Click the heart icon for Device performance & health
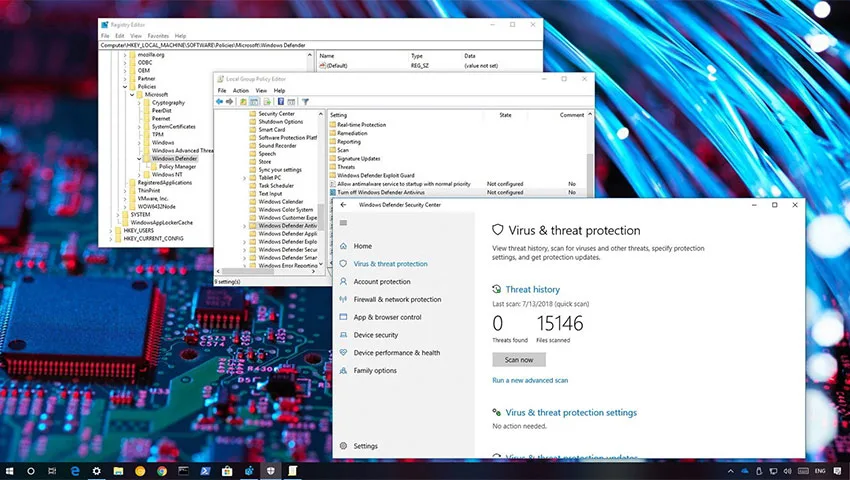 click(343, 353)
